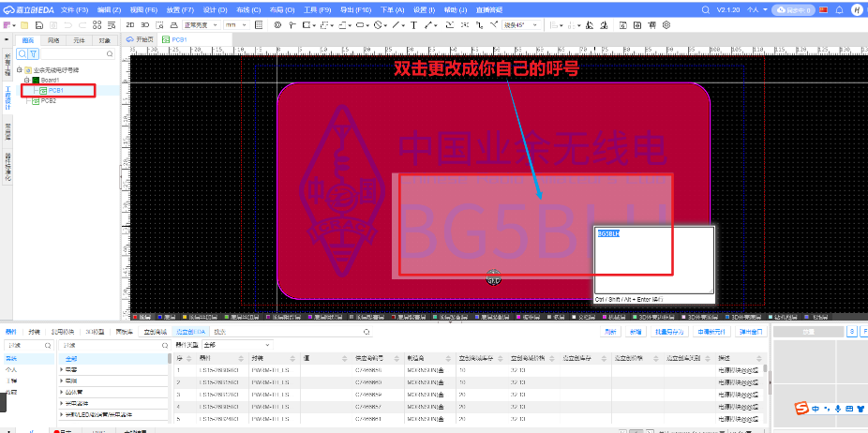Click the layer stack icon after 3D
The width and height of the screenshot is (868, 433).
(x=173, y=25)
